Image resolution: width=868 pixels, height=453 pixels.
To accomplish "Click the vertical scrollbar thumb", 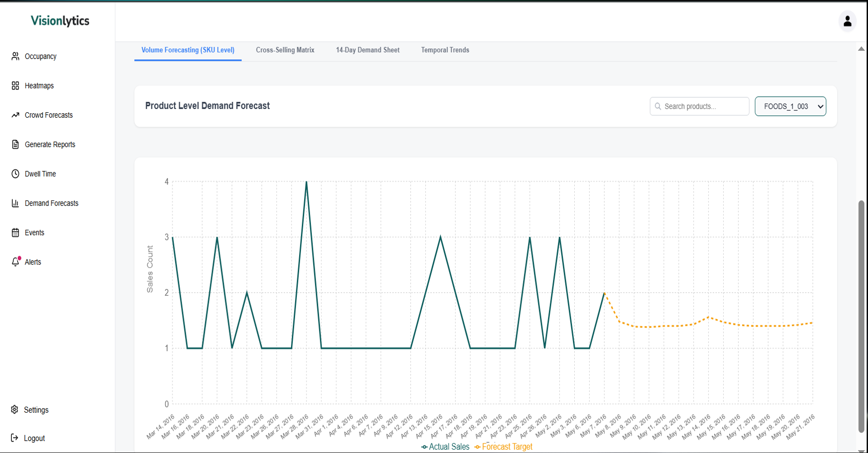I will coord(861,316).
